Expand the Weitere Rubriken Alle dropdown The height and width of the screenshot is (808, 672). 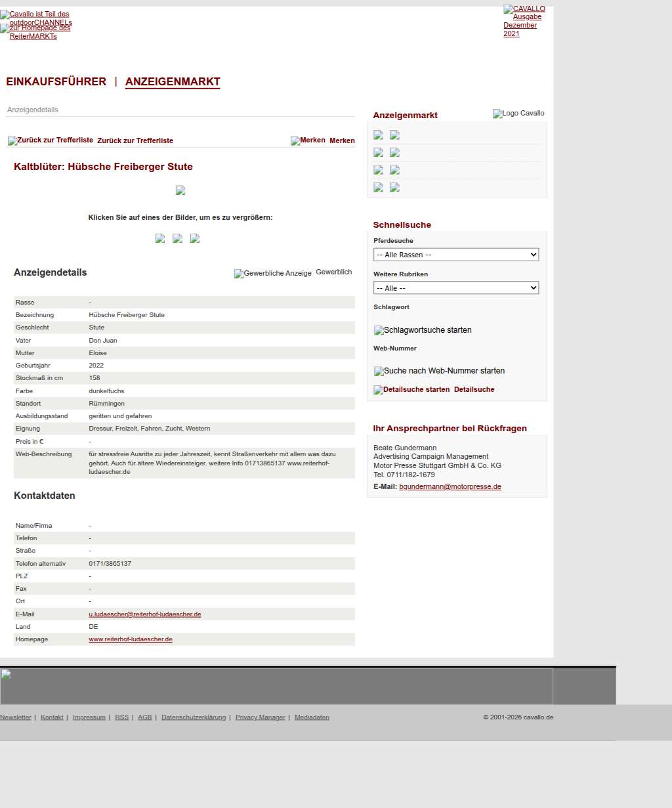[x=456, y=288]
